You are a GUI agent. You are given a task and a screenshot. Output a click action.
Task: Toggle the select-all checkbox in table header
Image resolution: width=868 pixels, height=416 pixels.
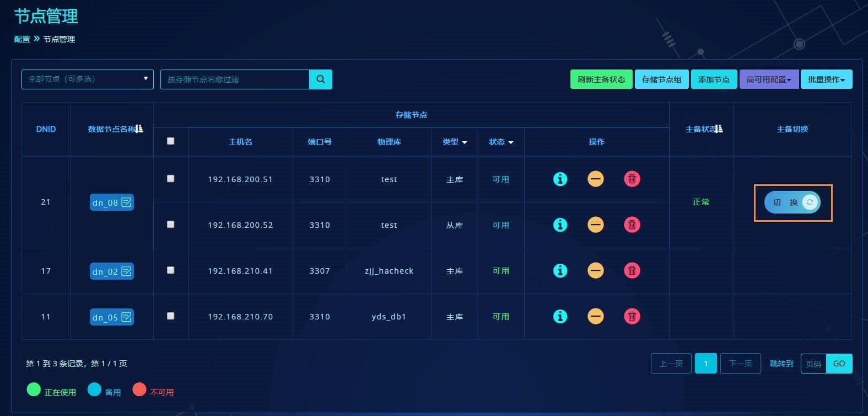[x=171, y=141]
